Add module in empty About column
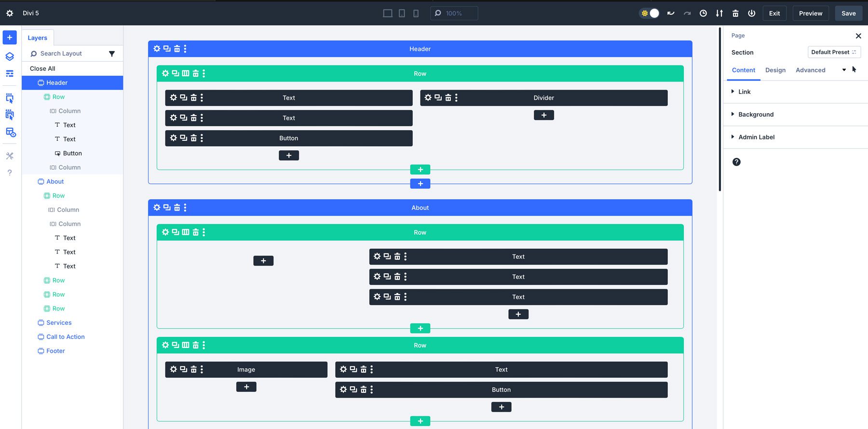The height and width of the screenshot is (429, 868). [x=263, y=261]
